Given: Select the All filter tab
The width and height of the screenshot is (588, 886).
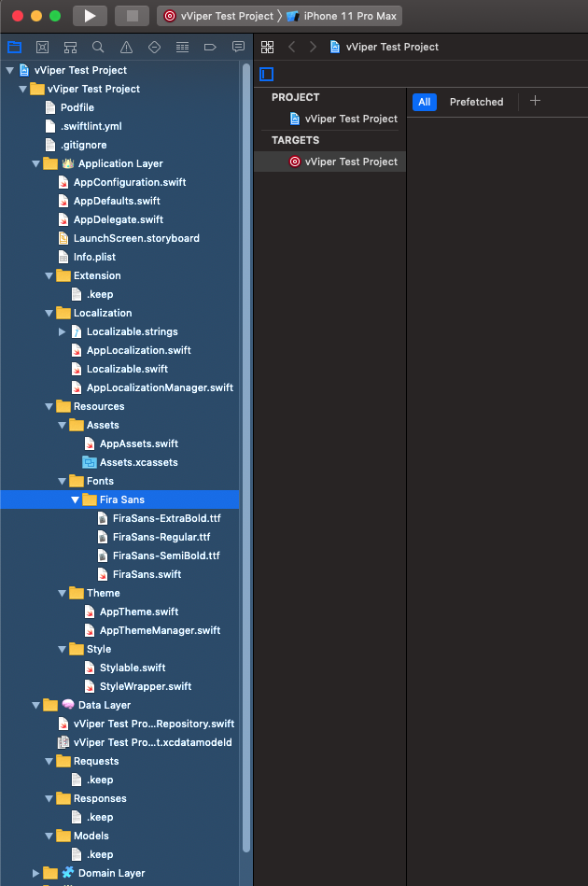Looking at the screenshot, I should click(425, 102).
